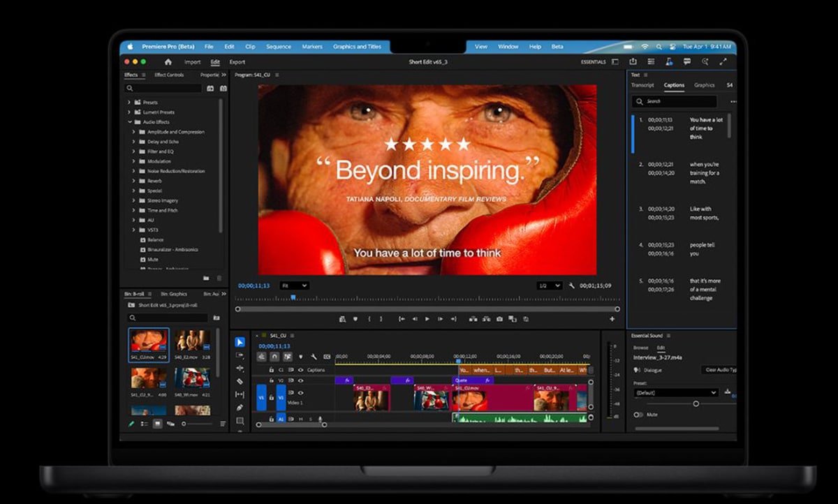Open the 1/2 playback resolution dropdown

549,286
